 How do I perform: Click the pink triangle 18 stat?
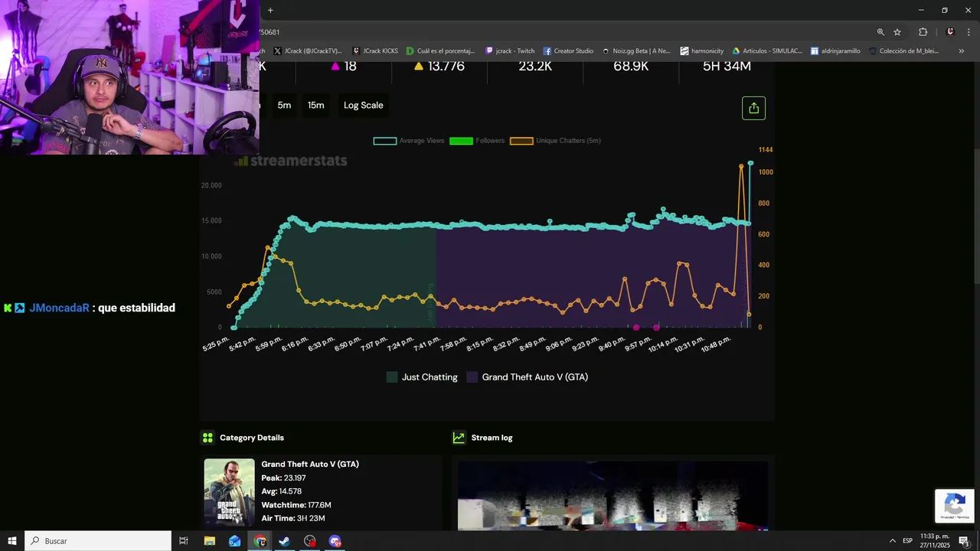click(343, 67)
